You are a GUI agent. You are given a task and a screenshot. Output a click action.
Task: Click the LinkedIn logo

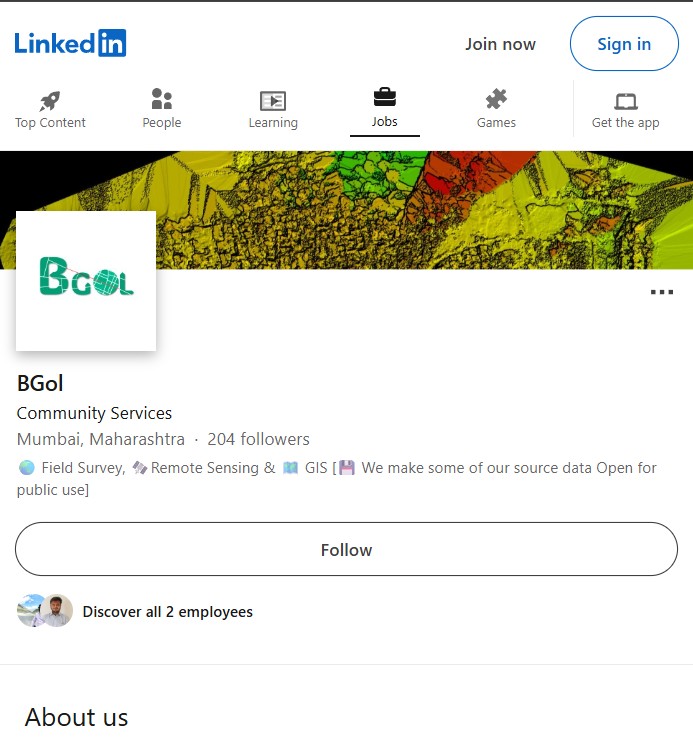pyautogui.click(x=70, y=43)
